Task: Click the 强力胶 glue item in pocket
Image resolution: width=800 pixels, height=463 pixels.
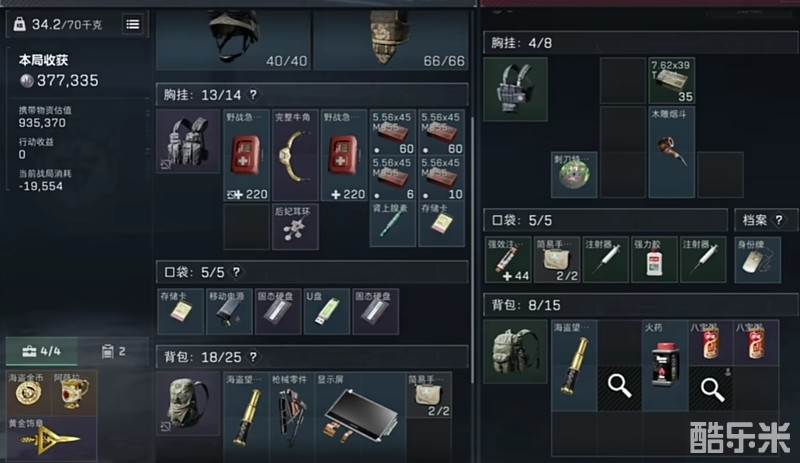Action: click(654, 259)
